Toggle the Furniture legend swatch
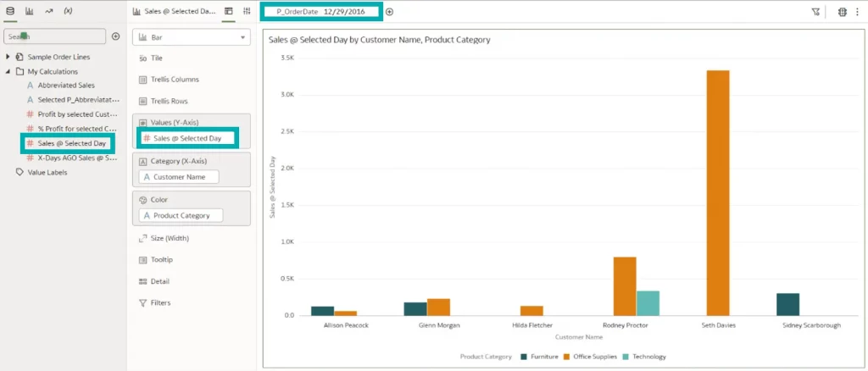Image resolution: width=868 pixels, height=371 pixels. pos(525,357)
